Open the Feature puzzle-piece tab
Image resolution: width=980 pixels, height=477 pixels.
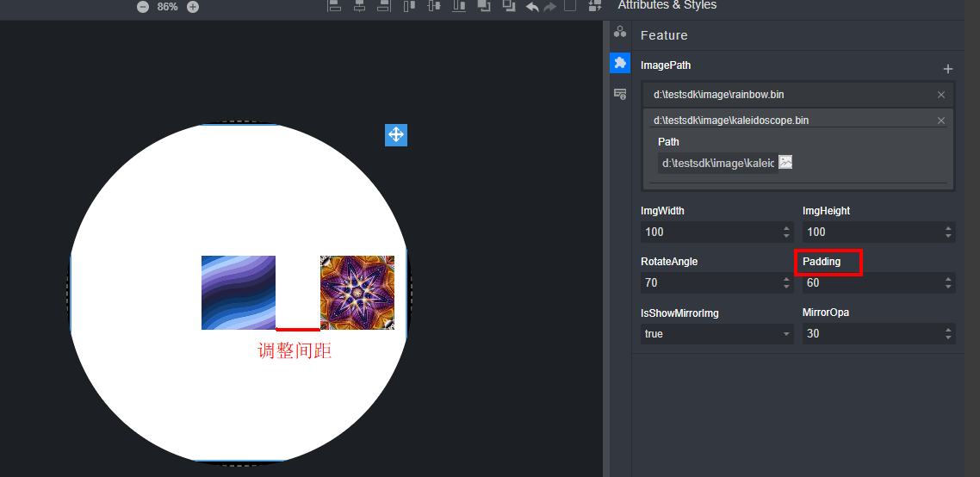pos(619,63)
